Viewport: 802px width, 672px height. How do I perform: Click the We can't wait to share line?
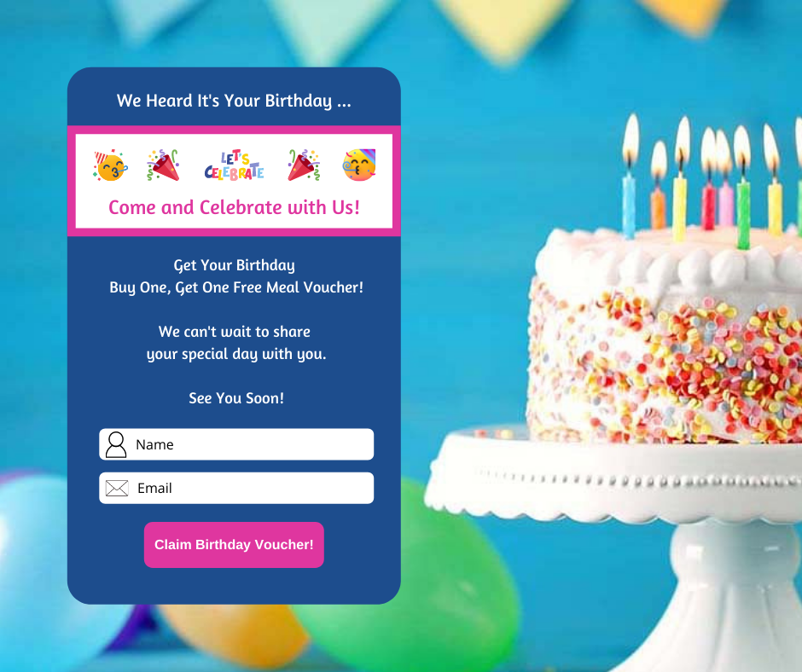(x=235, y=332)
